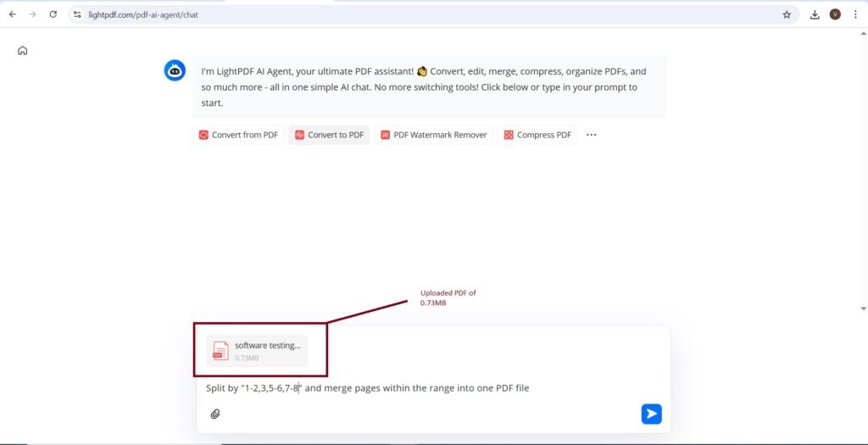Screen dimensions: 868x445
Task: View site information icon in address bar
Action: pyautogui.click(x=77, y=14)
